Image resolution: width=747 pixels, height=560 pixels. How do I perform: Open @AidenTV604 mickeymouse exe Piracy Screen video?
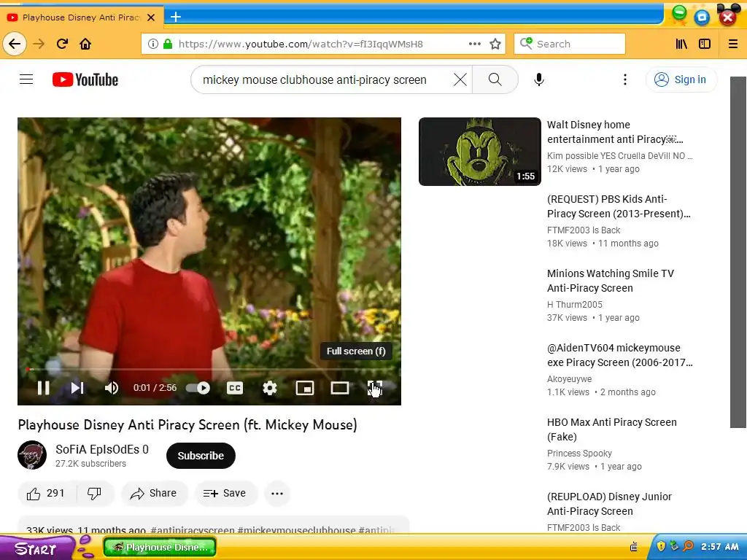coord(619,355)
